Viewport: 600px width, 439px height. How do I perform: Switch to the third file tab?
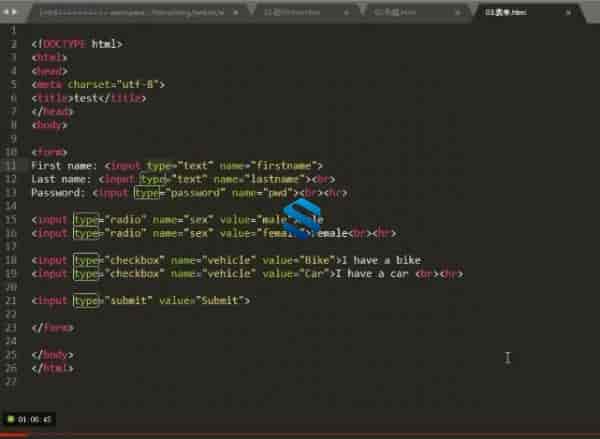pos(405,12)
